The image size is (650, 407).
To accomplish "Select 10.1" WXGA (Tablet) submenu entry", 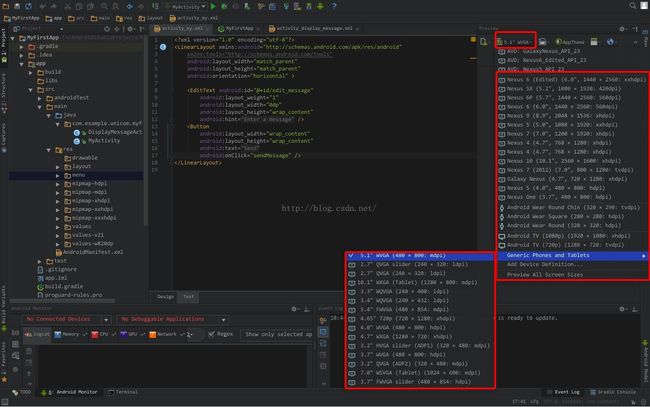I will pos(420,282).
